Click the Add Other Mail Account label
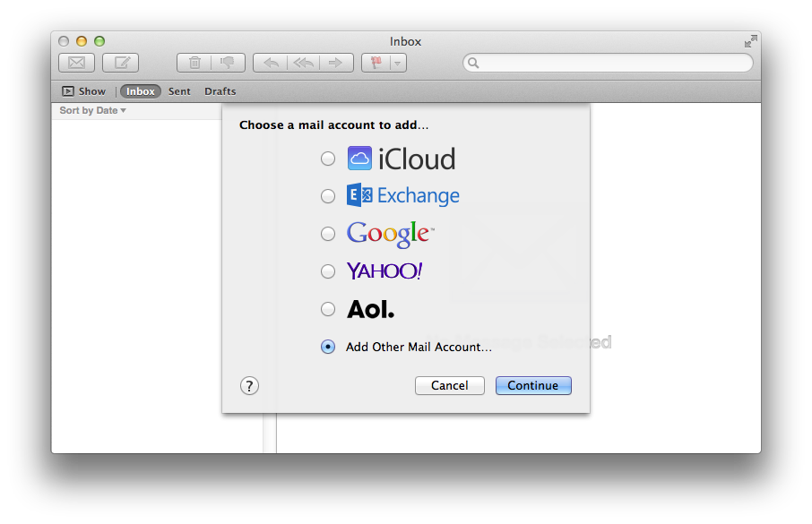Image resolution: width=812 pixels, height=524 pixels. click(x=419, y=347)
